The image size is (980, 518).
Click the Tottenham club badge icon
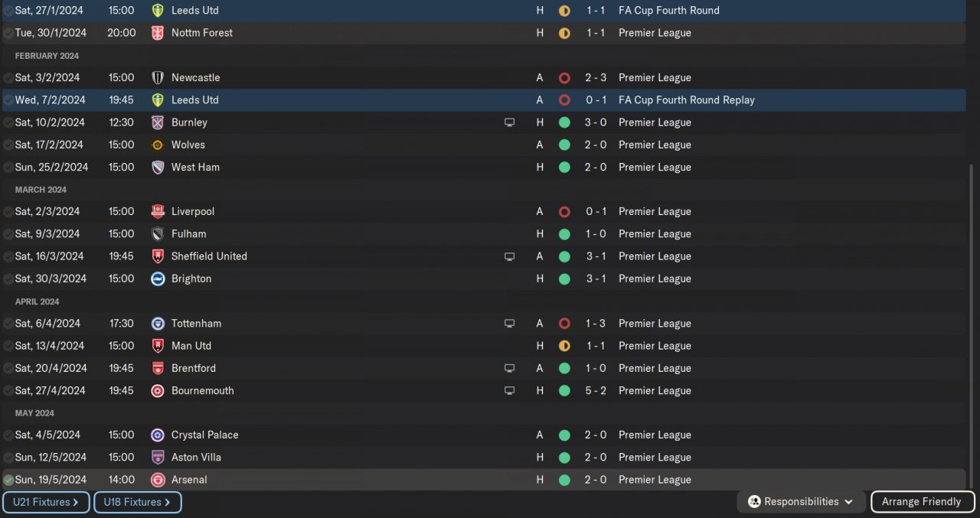click(158, 323)
